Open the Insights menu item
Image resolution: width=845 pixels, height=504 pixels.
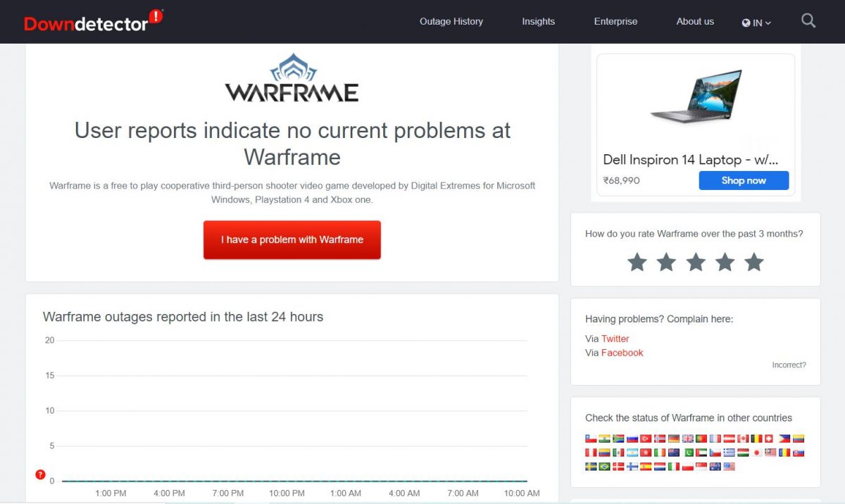539,21
